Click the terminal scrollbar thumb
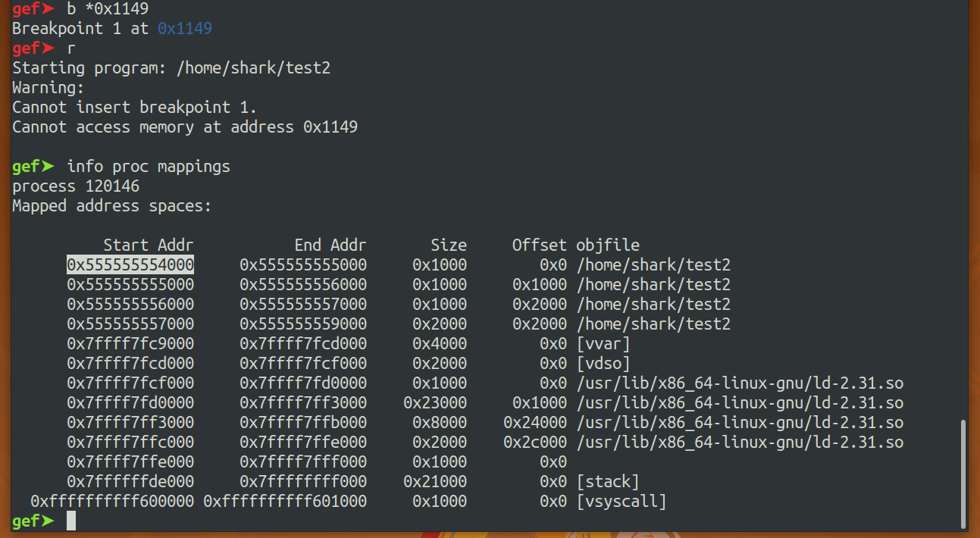This screenshot has height=538, width=980. (964, 474)
